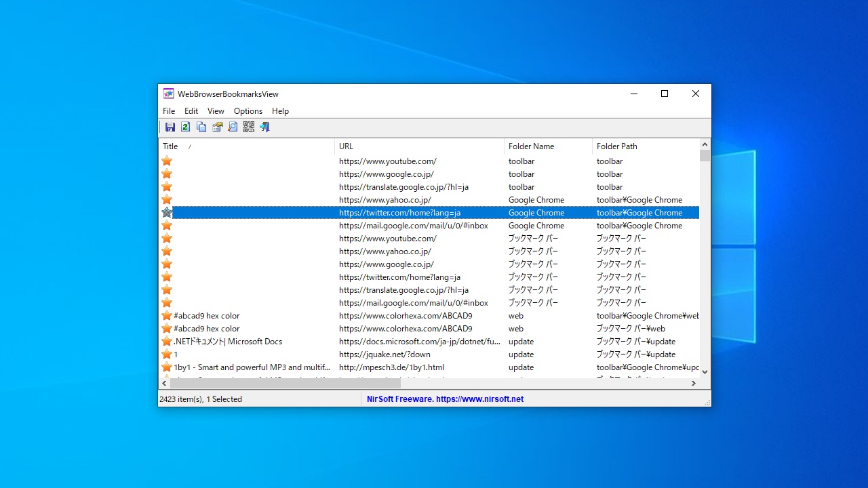Click star icon of #abcad9 hex color web toolbar row

tap(167, 316)
